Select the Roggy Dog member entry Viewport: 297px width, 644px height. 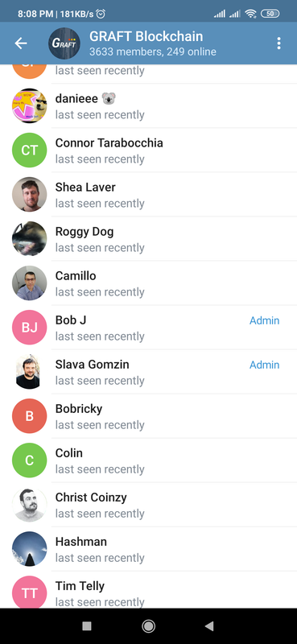point(148,238)
